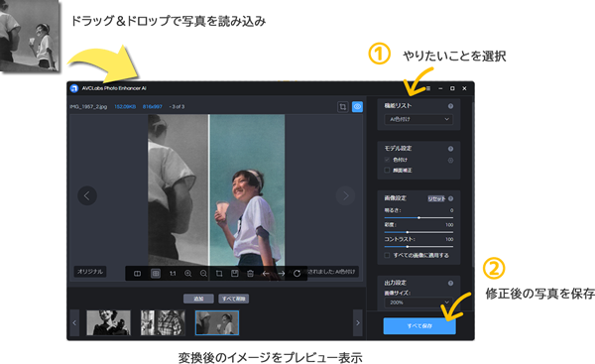The height and width of the screenshot is (364, 595).
Task: Click the オリジナル label on preview
Action: 90,272
